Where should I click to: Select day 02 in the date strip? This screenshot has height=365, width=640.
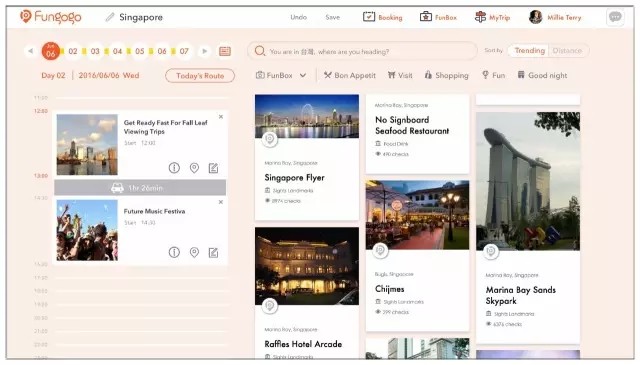73,51
